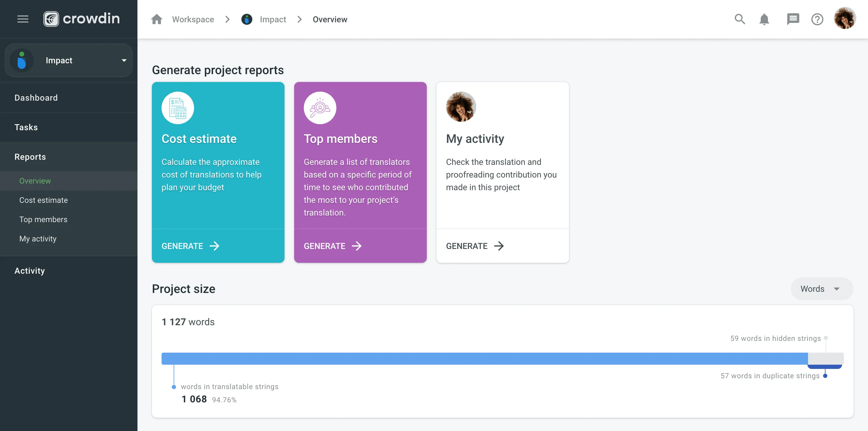This screenshot has height=431, width=868.
Task: Click the Cost estimate report icon
Action: click(178, 108)
